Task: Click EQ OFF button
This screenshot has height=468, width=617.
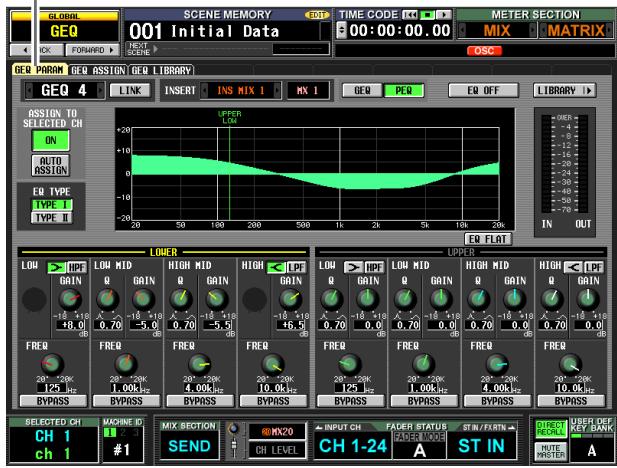Action: coord(484,91)
